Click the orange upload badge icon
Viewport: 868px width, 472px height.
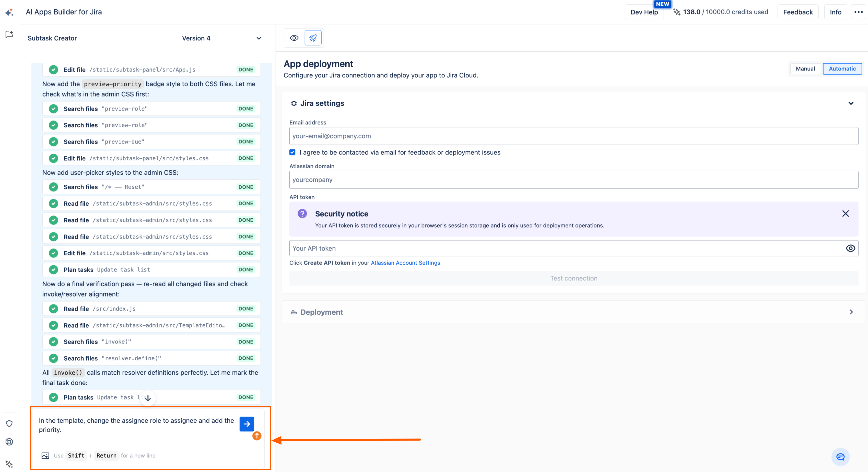click(257, 436)
